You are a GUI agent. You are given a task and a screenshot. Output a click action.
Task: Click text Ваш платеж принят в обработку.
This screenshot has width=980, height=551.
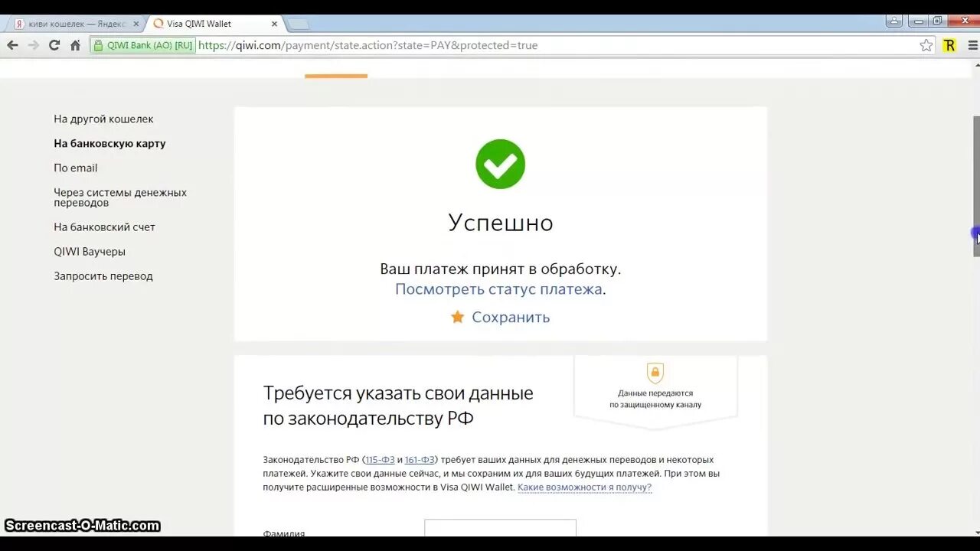500,269
